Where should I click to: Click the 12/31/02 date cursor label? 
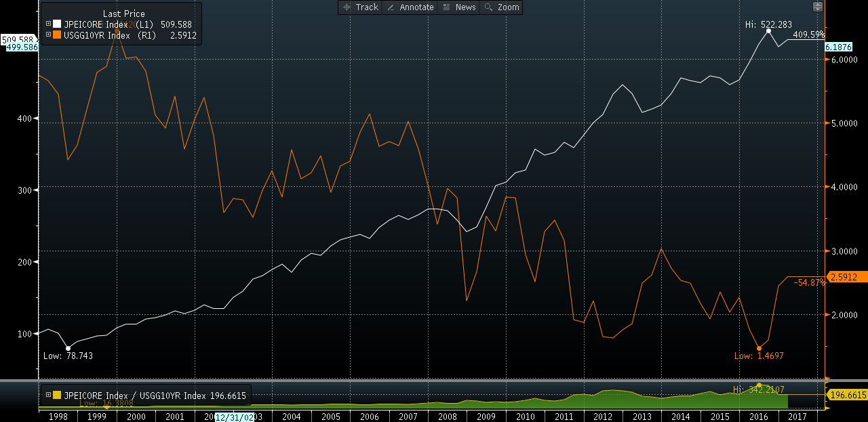235,417
